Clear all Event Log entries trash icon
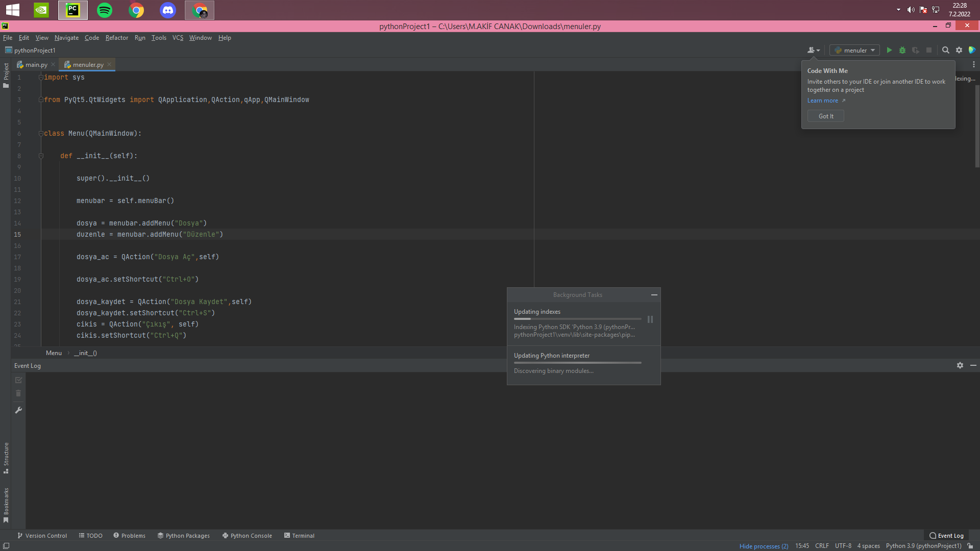Screen dimensions: 980x551 pyautogui.click(x=18, y=393)
